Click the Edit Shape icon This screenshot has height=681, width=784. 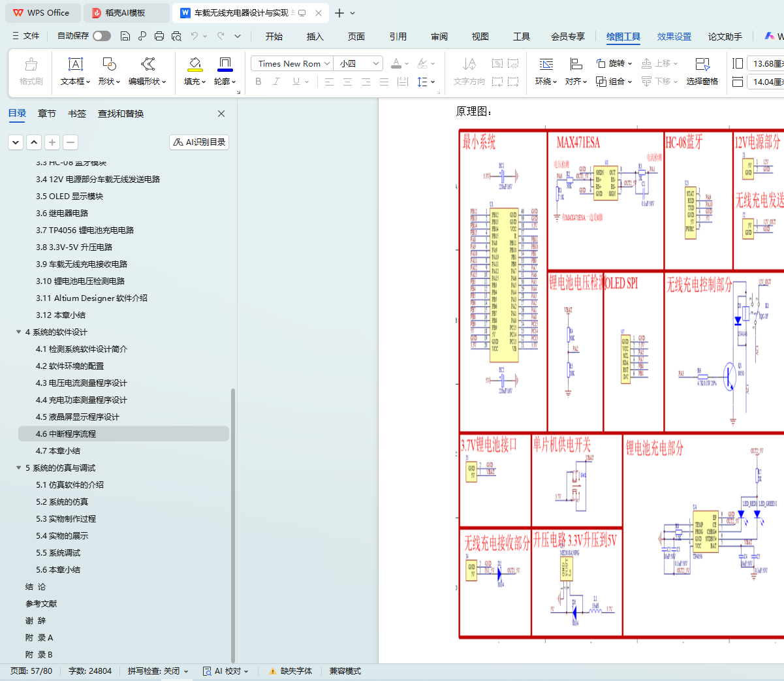pyautogui.click(x=148, y=64)
